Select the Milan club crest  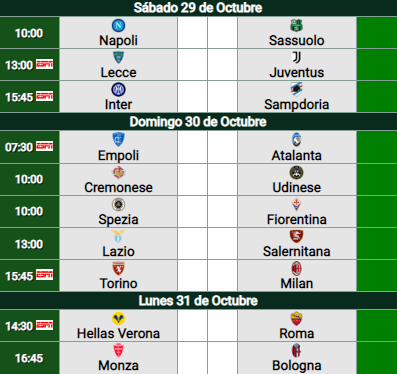coord(296,268)
